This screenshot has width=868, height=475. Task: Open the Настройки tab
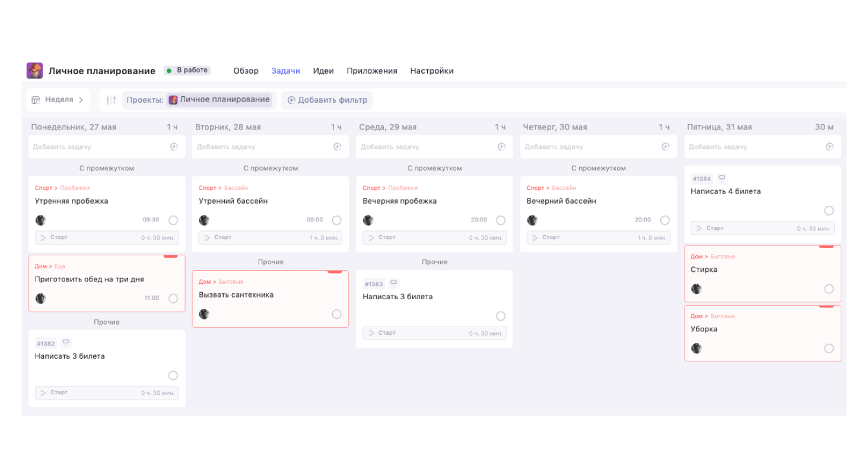click(x=431, y=71)
